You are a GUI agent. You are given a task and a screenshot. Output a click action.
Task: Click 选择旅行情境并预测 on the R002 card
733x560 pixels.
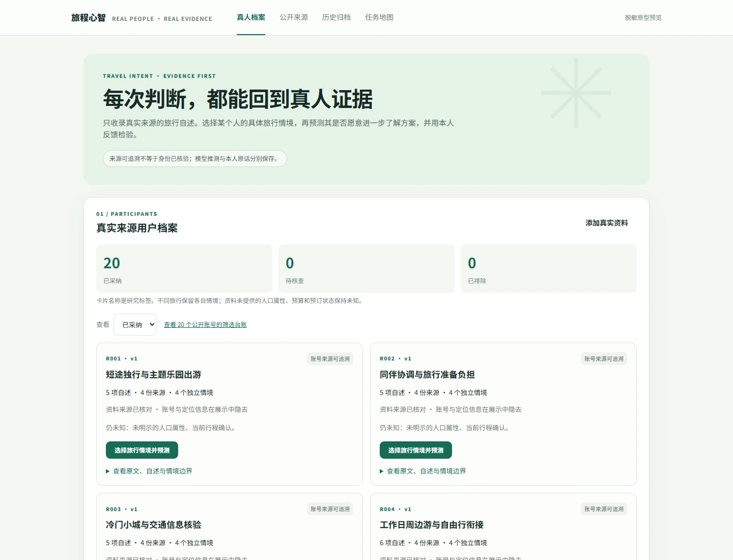click(x=416, y=450)
